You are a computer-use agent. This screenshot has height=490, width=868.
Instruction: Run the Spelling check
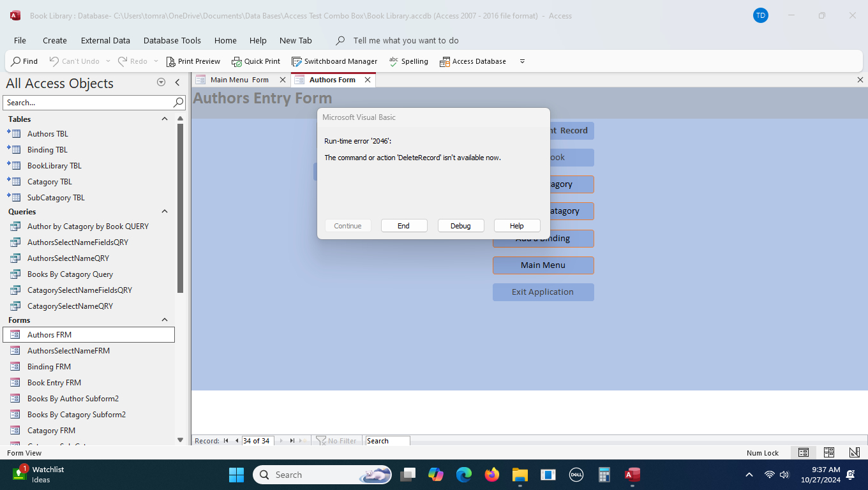[408, 61]
